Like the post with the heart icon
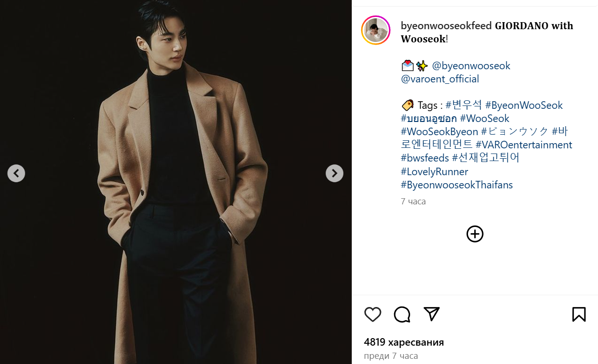 [372, 314]
